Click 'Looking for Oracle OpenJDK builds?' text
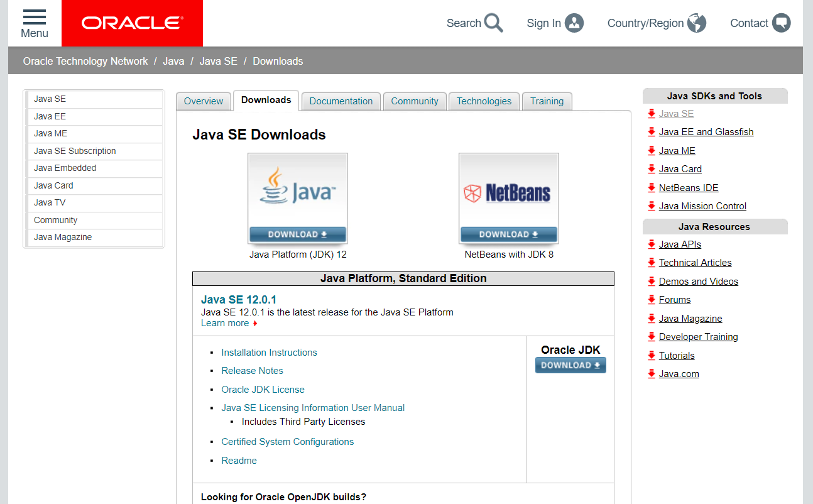This screenshot has height=504, width=813. (283, 497)
